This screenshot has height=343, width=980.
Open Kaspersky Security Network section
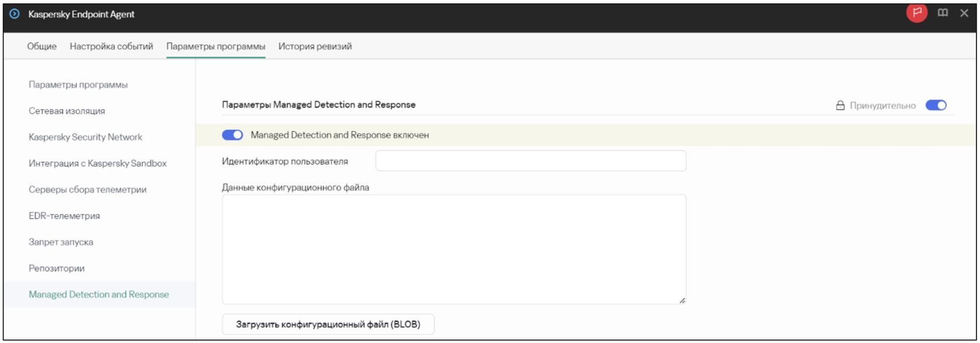tap(86, 137)
